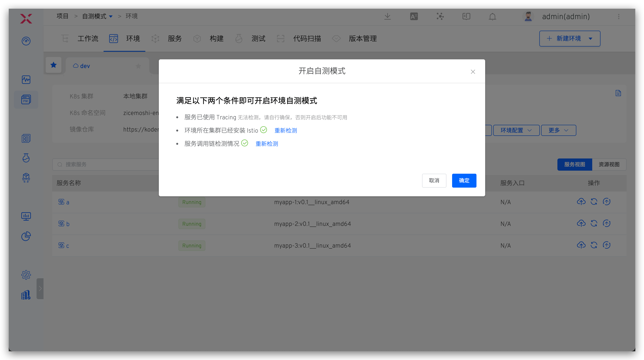
Task: Click the download icon in the top bar
Action: (387, 16)
